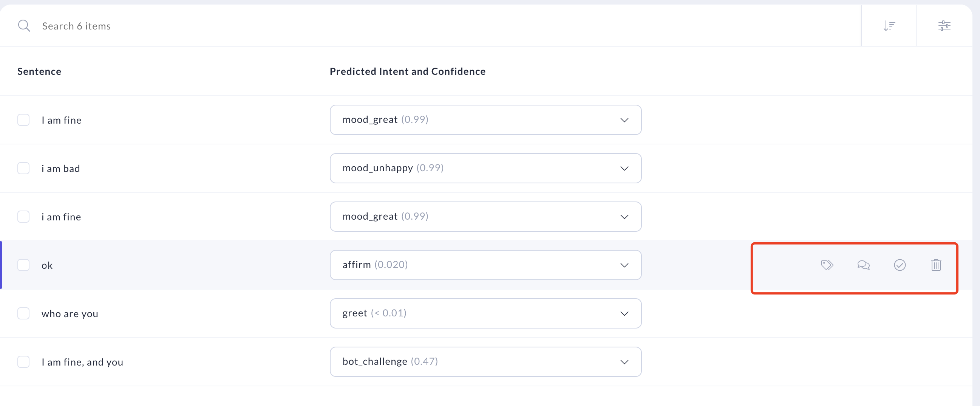Viewport: 980px width, 406px height.
Task: Delete the 'ok' message with the trash icon
Action: [936, 265]
